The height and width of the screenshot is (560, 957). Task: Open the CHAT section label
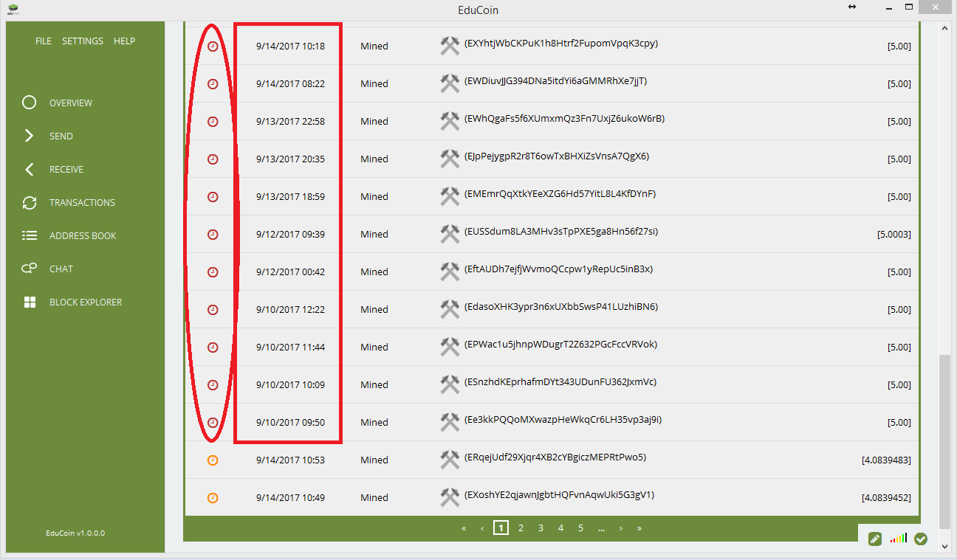coord(61,269)
